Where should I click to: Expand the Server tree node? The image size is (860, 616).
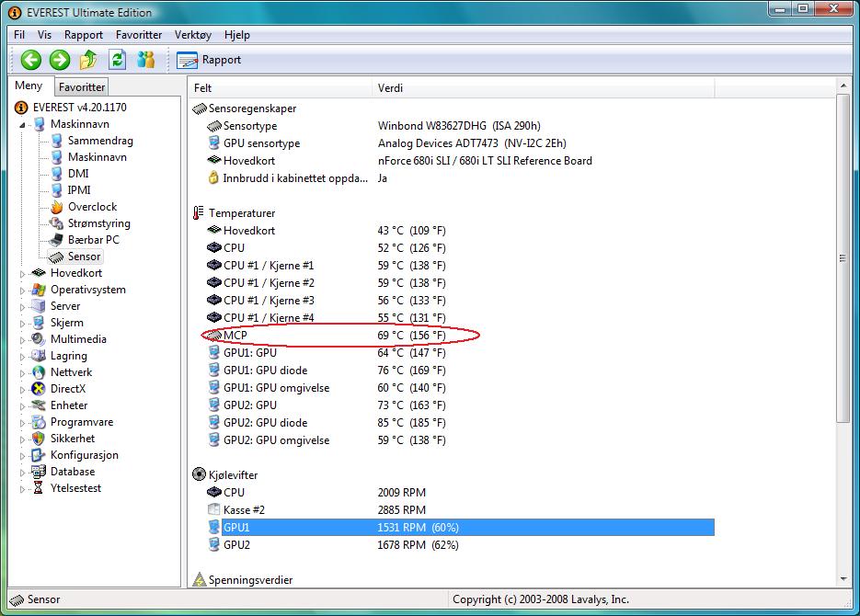pos(22,307)
